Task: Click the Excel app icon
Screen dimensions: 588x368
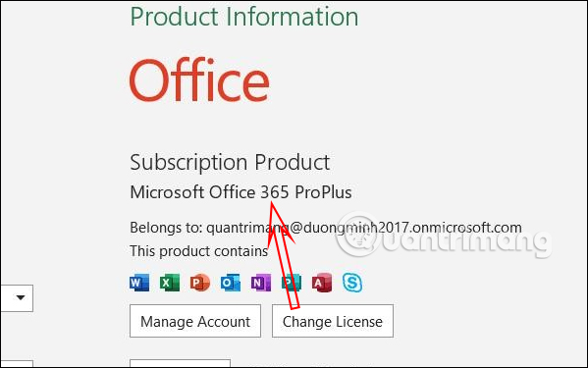Action: pos(170,283)
